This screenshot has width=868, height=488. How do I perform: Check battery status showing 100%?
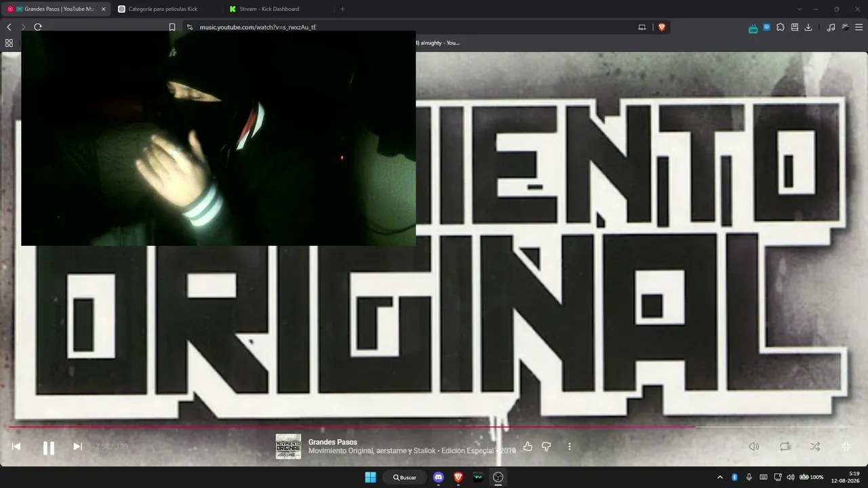(812, 477)
